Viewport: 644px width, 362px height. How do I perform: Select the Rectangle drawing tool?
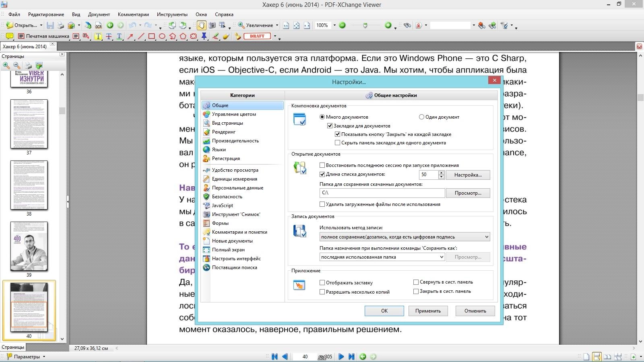151,36
